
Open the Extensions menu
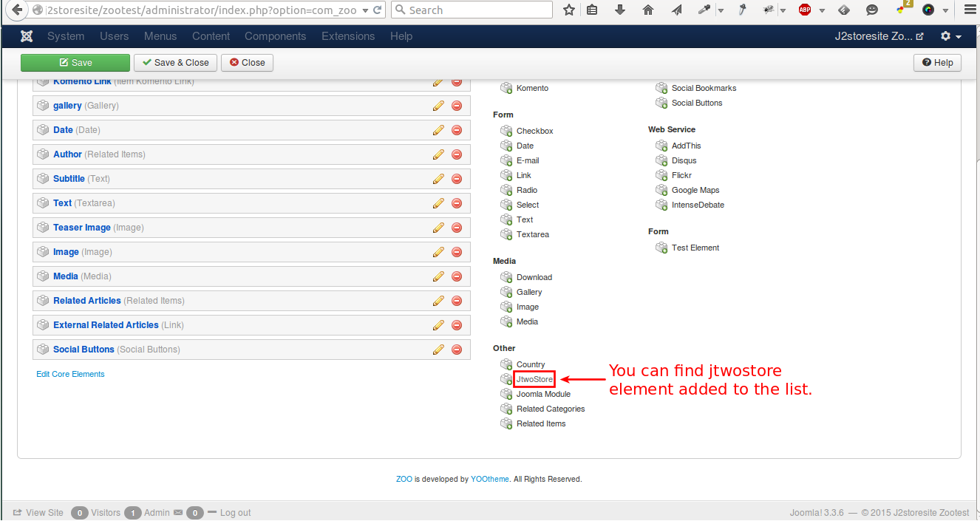pyautogui.click(x=348, y=36)
